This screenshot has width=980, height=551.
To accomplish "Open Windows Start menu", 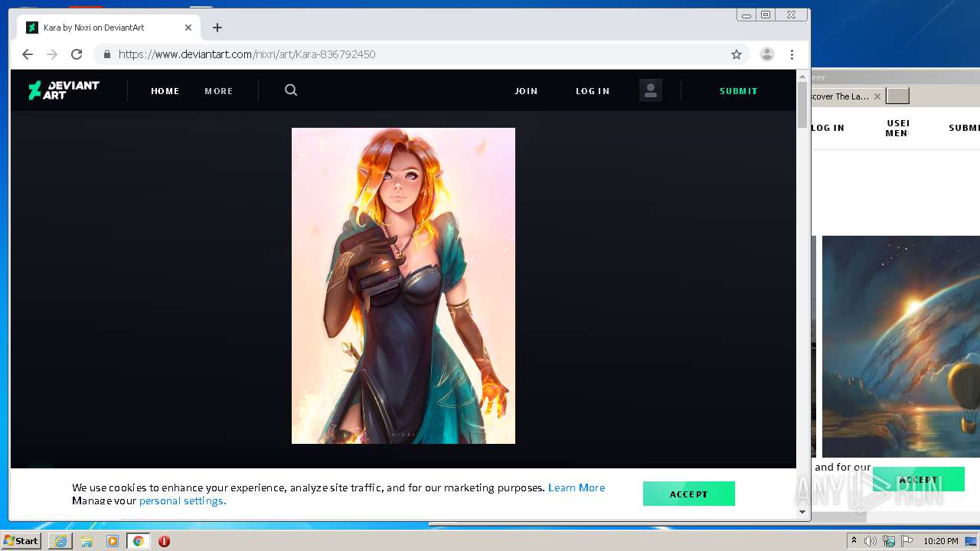I will (x=21, y=540).
